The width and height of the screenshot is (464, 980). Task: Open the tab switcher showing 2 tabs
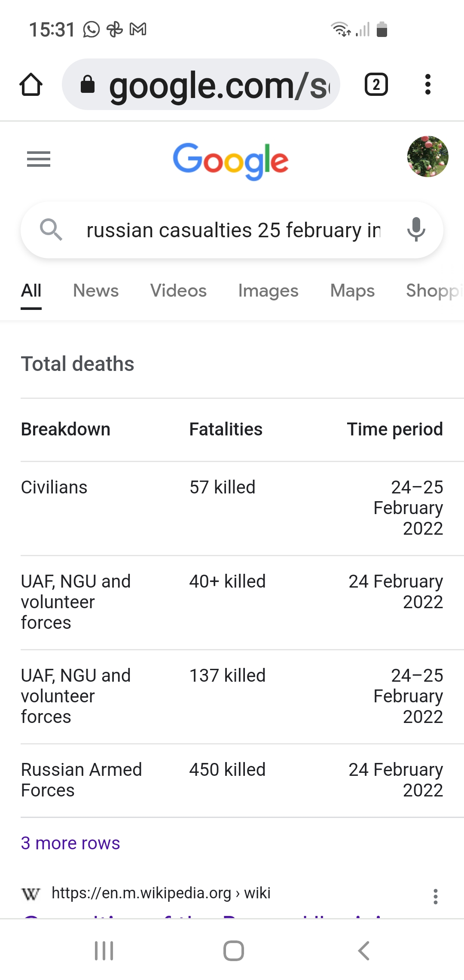[x=376, y=84]
